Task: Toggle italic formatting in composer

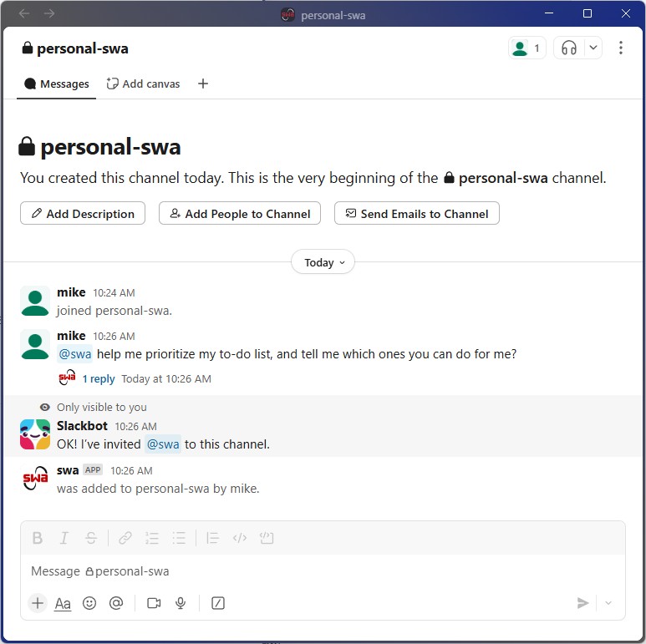Action: (64, 538)
